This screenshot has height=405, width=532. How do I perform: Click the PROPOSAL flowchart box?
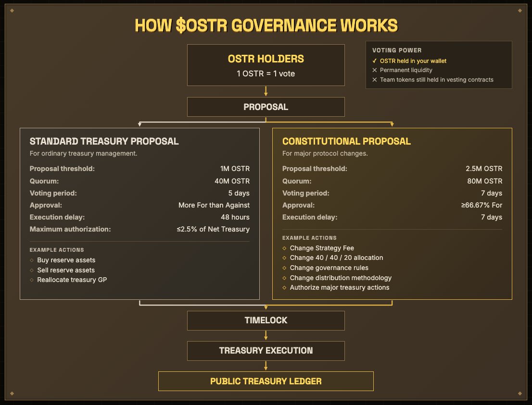[x=266, y=107]
